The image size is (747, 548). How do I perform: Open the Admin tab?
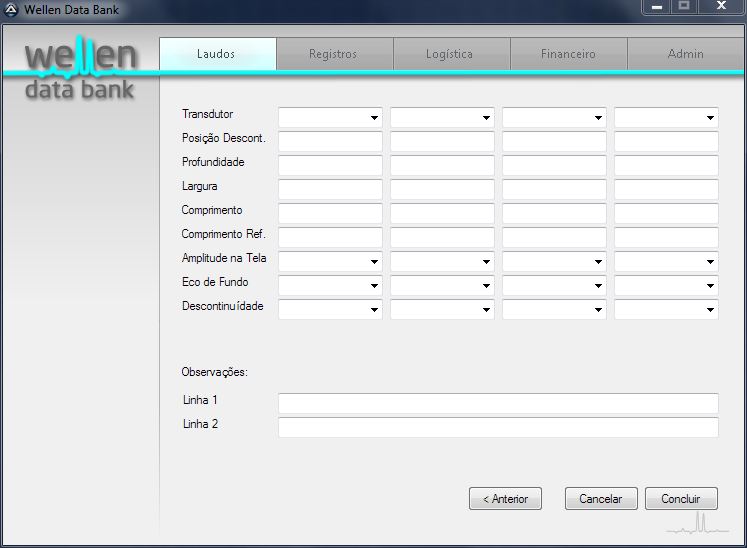(x=686, y=54)
